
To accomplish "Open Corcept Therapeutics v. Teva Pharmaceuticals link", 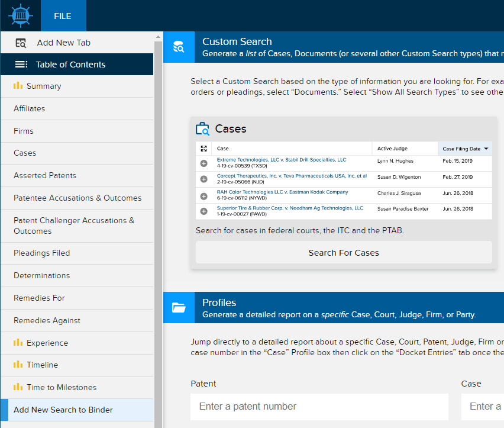I will tap(292, 176).
